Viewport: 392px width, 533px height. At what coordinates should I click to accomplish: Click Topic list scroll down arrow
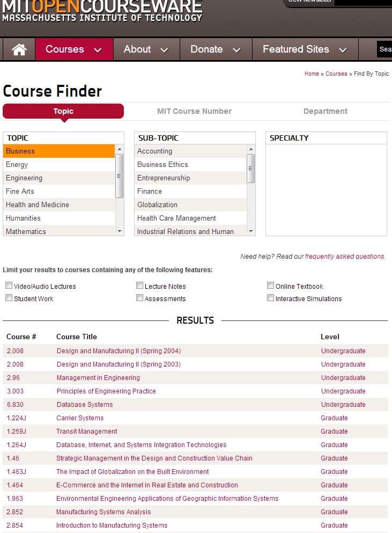point(119,231)
